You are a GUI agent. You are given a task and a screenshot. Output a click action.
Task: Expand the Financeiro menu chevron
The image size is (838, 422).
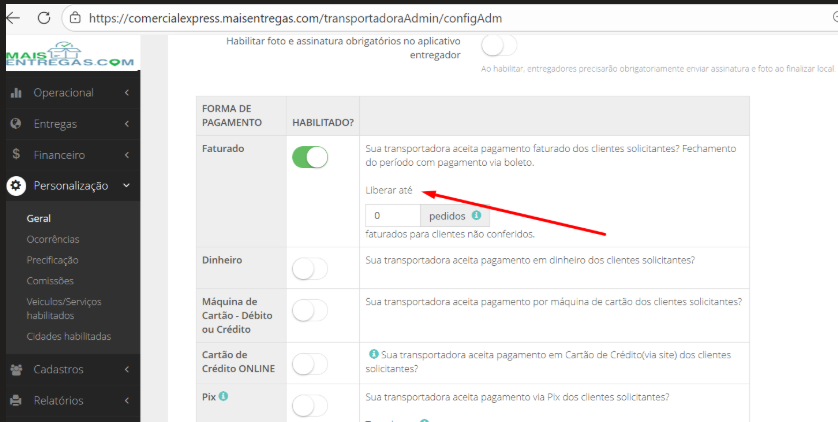pos(127,155)
